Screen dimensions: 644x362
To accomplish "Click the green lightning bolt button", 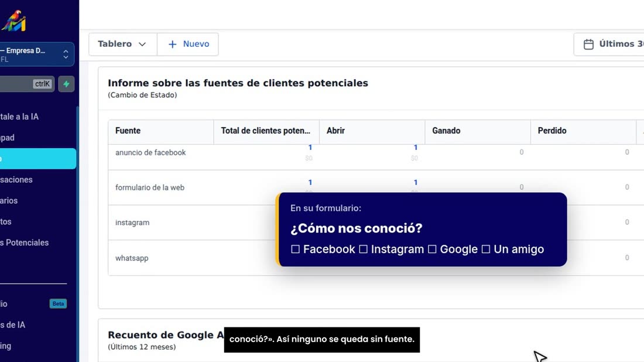I will [x=66, y=84].
